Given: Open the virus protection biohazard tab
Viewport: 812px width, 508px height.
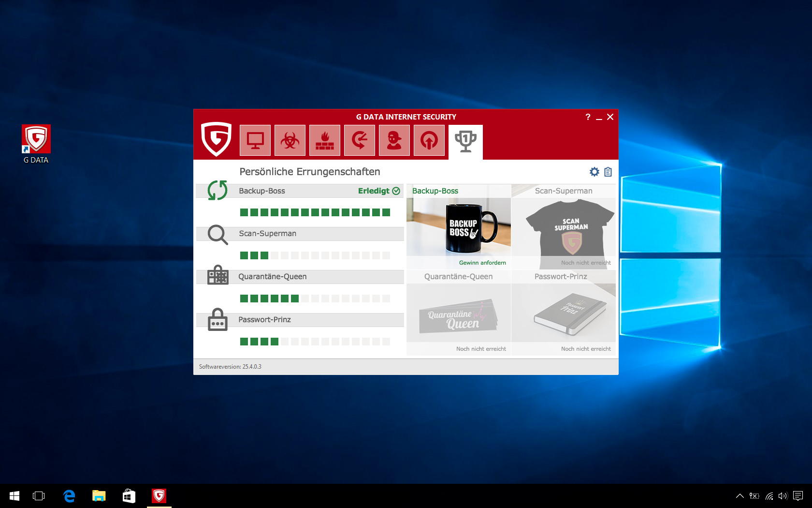Looking at the screenshot, I should pyautogui.click(x=290, y=140).
